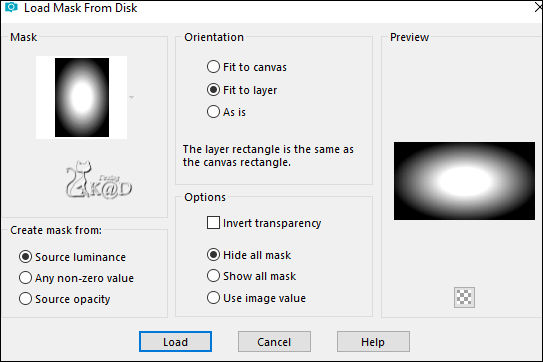Click the Cancel button

point(274,342)
